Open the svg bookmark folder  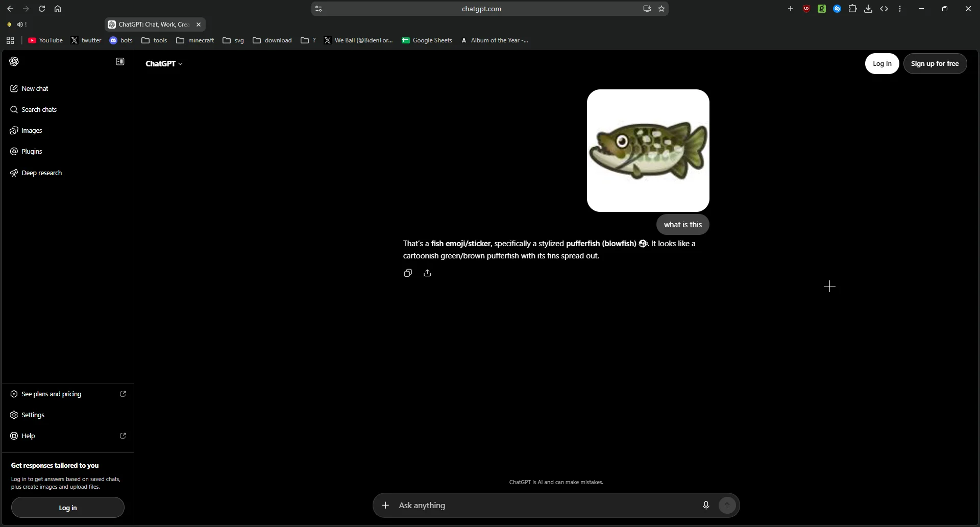click(233, 40)
